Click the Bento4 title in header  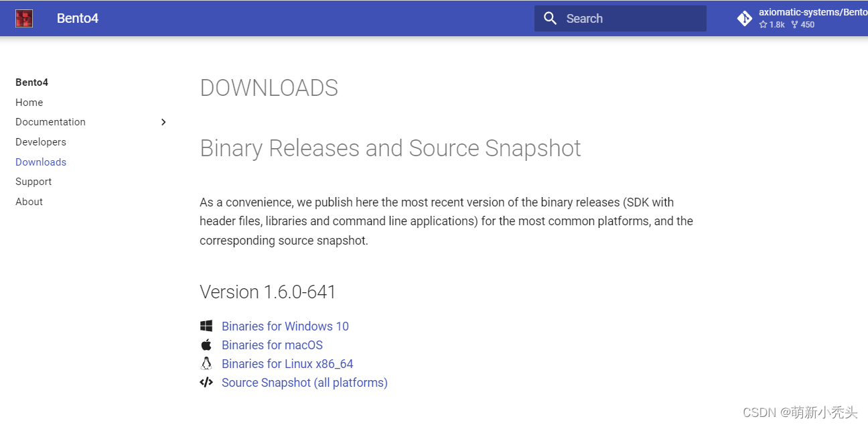click(78, 18)
